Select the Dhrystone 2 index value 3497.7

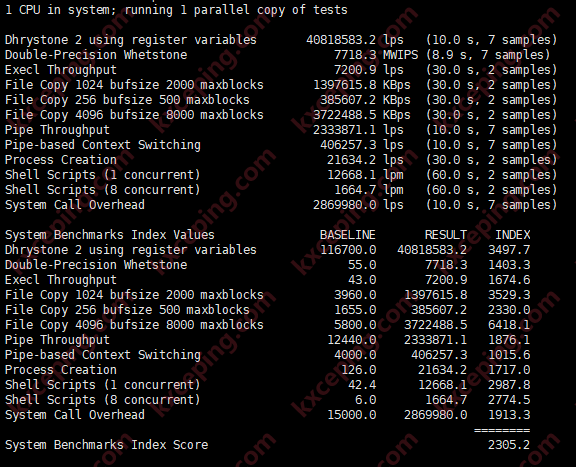point(509,250)
